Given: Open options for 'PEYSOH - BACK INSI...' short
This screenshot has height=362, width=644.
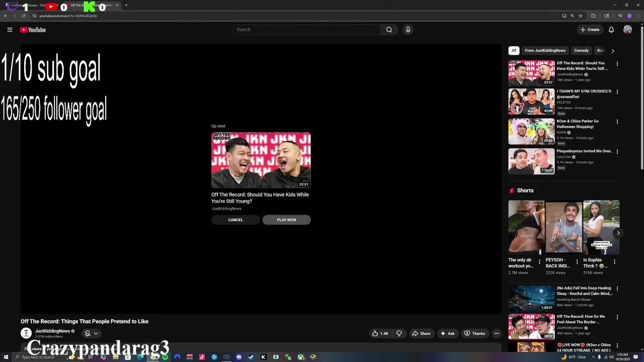Looking at the screenshot, I should tap(577, 261).
